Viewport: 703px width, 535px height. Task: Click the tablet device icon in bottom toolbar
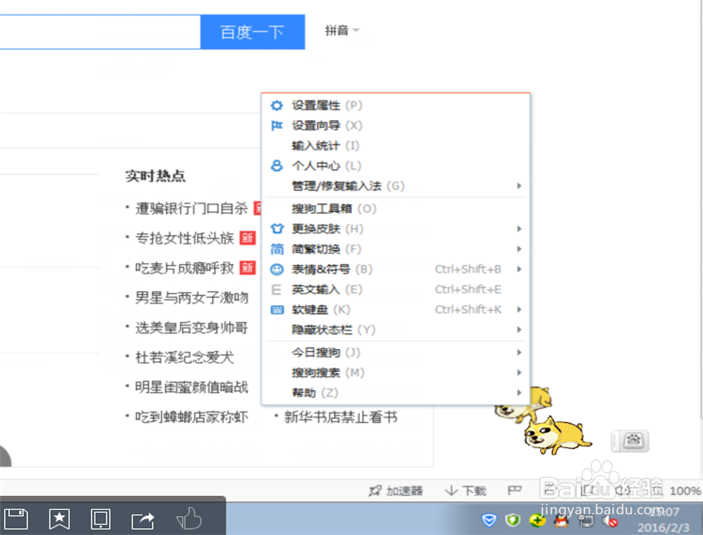(x=101, y=519)
